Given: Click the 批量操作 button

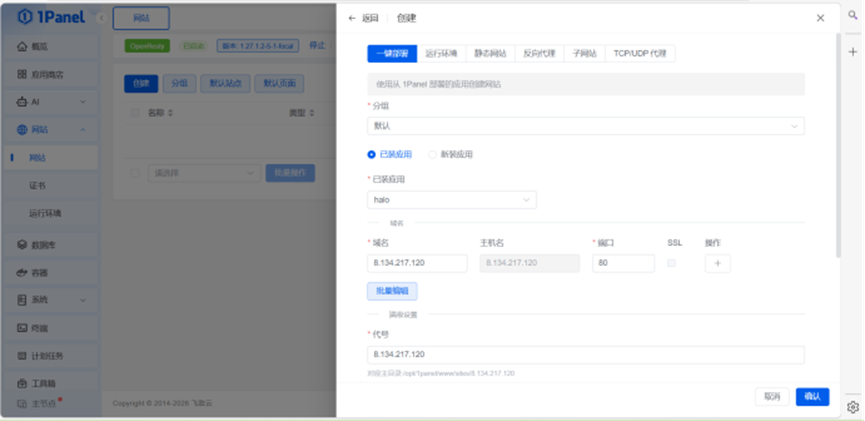Looking at the screenshot, I should click(290, 173).
